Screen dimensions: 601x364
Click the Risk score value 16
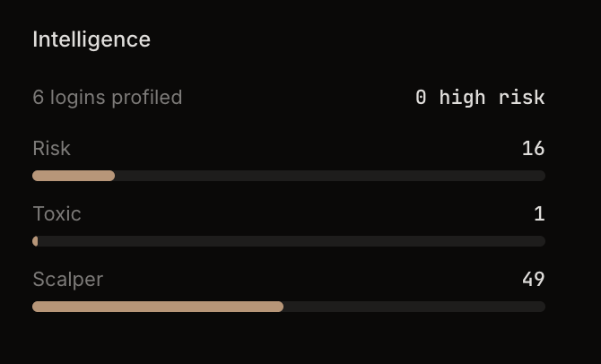533,149
